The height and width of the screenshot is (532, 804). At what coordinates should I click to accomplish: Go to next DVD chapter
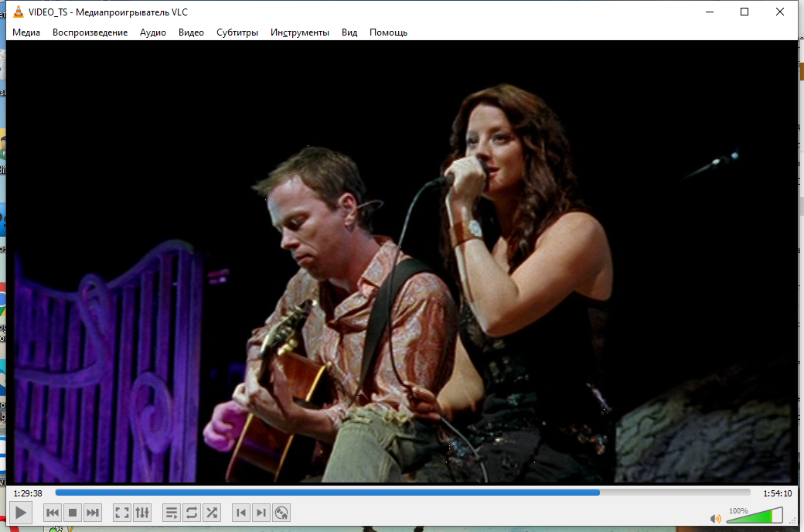tap(261, 513)
